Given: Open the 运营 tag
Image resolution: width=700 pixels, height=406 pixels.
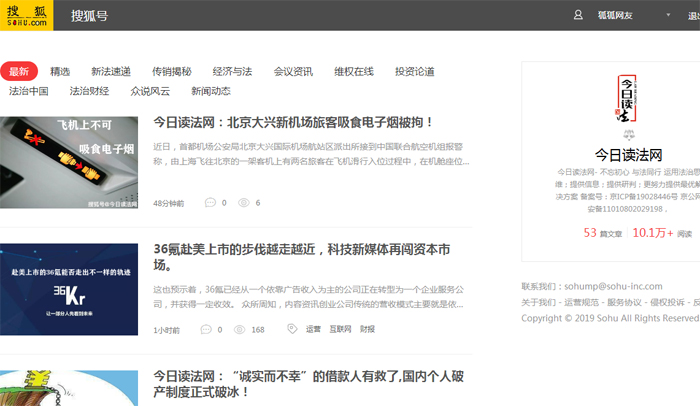Looking at the screenshot, I should [x=313, y=329].
